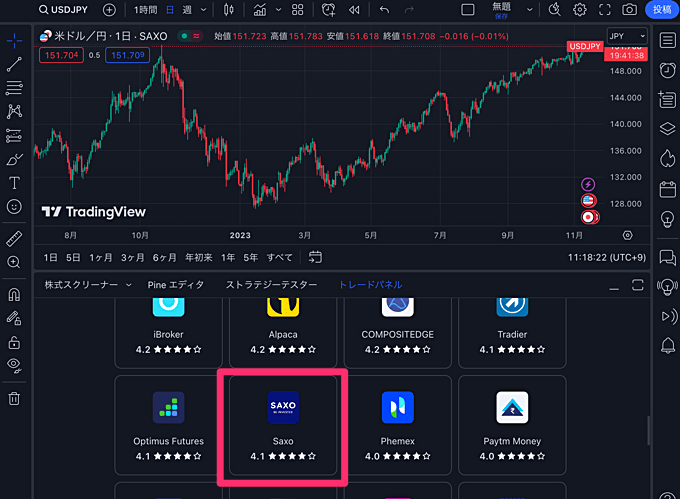This screenshot has height=499, width=680.
Task: Select the 1時間 timeframe
Action: [145, 10]
